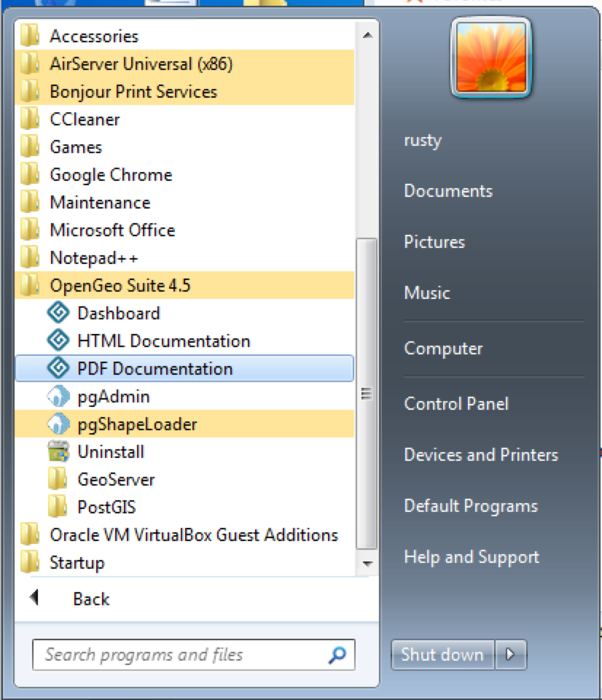This screenshot has height=700, width=602.
Task: Open HTML Documentation from the menu
Action: click(184, 341)
